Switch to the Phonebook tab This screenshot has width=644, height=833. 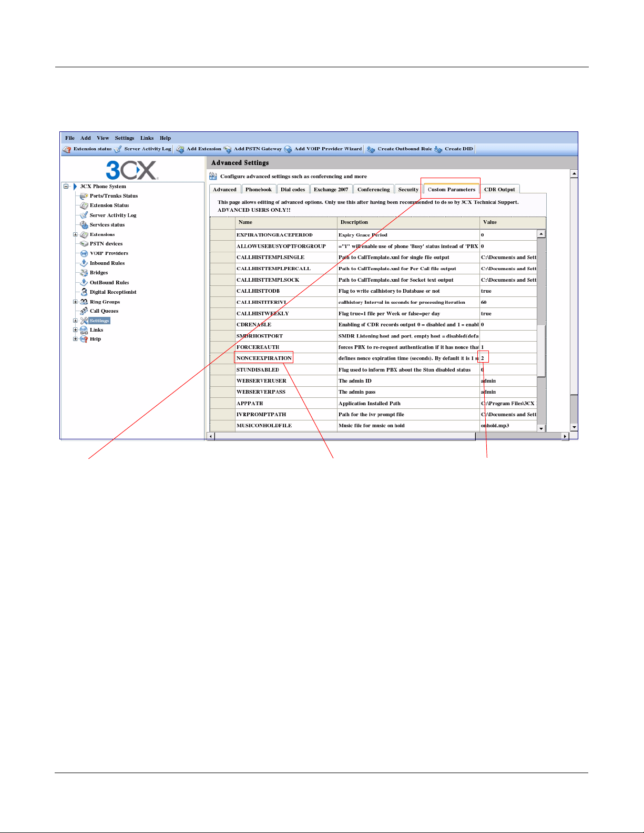tap(259, 189)
